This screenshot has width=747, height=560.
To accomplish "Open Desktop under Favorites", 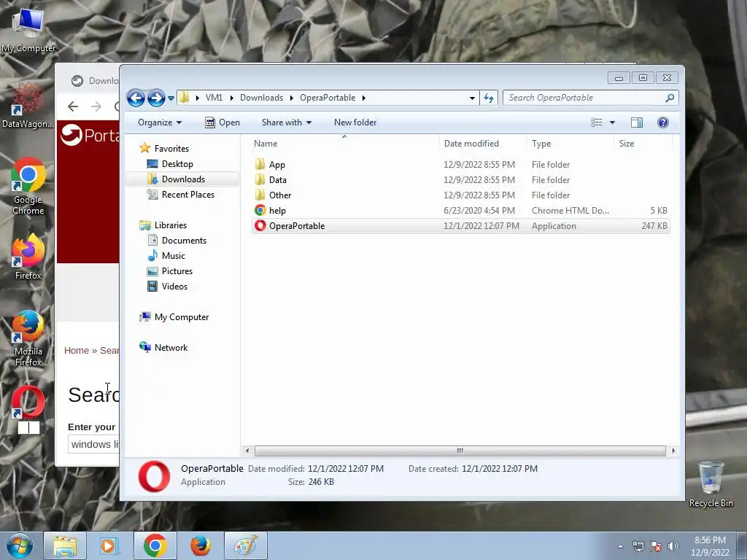I will click(177, 164).
